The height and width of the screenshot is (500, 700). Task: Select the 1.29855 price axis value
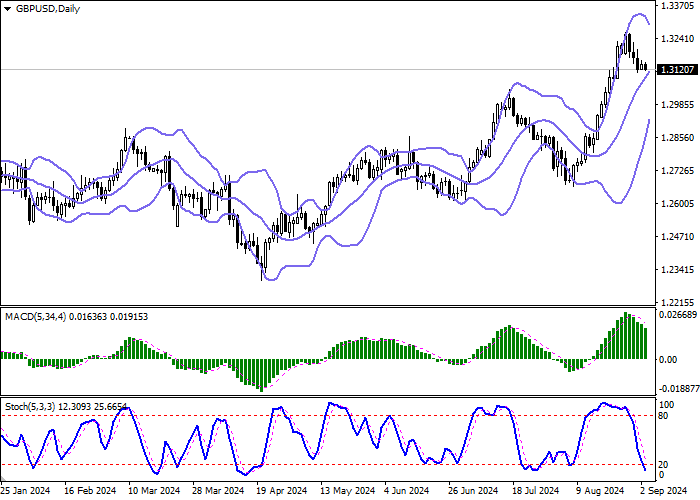[677, 105]
